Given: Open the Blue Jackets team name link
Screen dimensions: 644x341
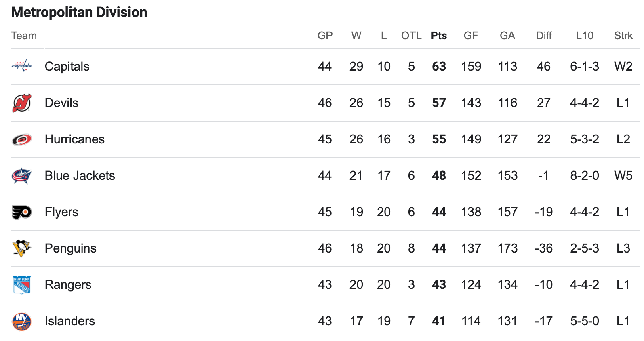Looking at the screenshot, I should 80,176.
